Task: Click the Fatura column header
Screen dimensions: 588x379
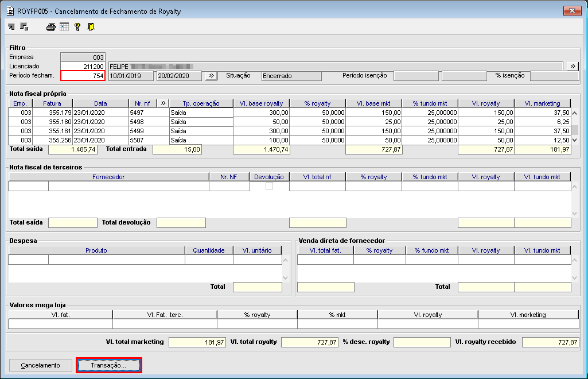Action: click(52, 103)
